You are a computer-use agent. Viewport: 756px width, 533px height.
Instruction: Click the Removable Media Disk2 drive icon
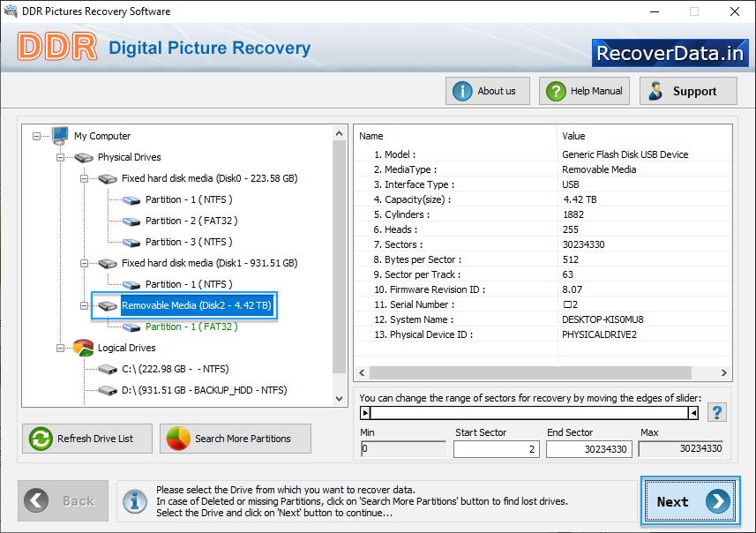click(108, 306)
